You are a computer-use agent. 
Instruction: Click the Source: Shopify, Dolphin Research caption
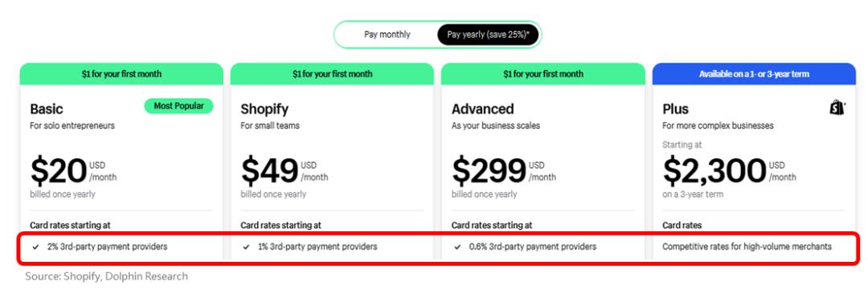[x=106, y=276]
